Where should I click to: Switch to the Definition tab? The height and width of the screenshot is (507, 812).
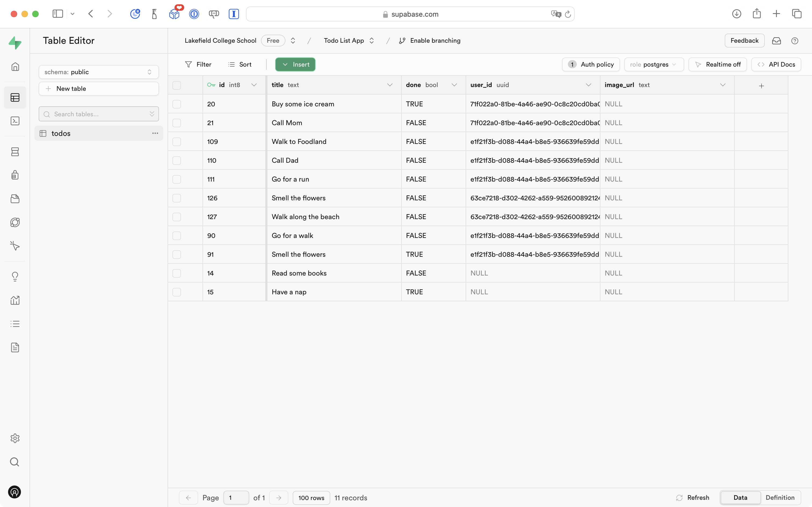click(780, 498)
